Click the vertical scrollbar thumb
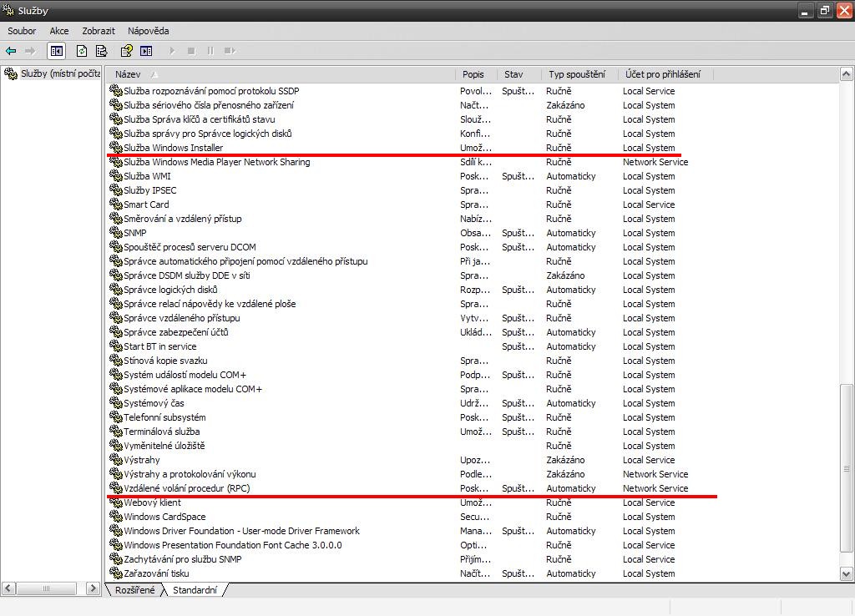855x616 pixels. tap(847, 468)
